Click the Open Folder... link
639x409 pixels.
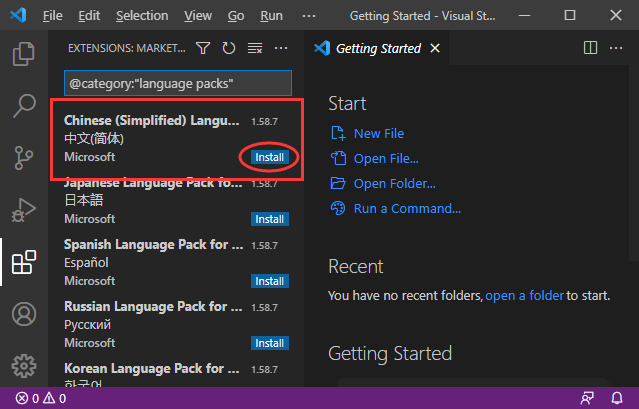pyautogui.click(x=394, y=183)
